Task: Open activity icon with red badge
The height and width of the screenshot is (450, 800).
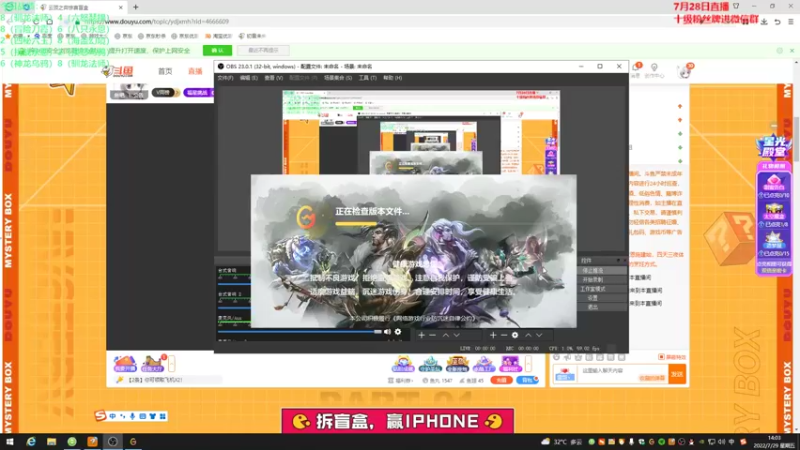Action: (x=153, y=363)
